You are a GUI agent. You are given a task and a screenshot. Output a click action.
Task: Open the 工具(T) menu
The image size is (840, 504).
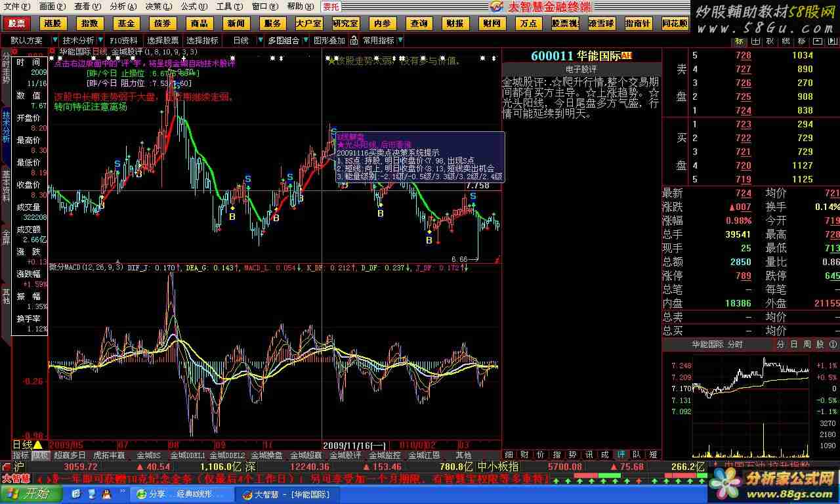click(x=229, y=7)
